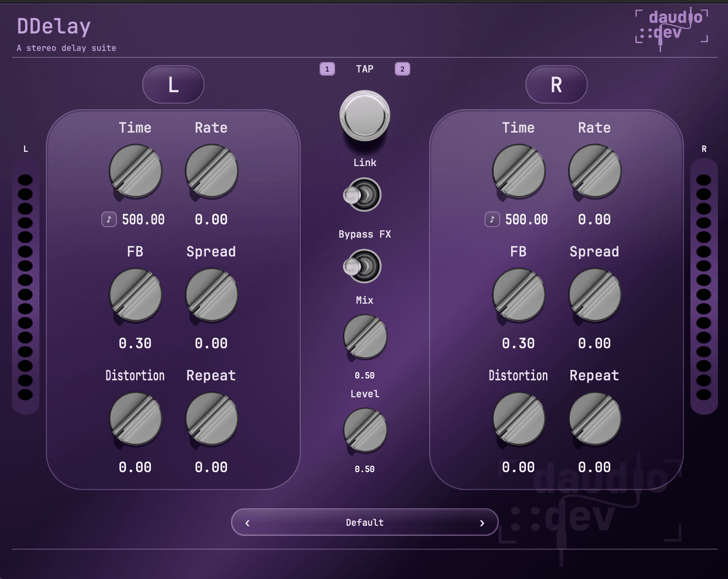Toggle right channel tempo sync note icon
The image size is (728, 579).
[492, 219]
